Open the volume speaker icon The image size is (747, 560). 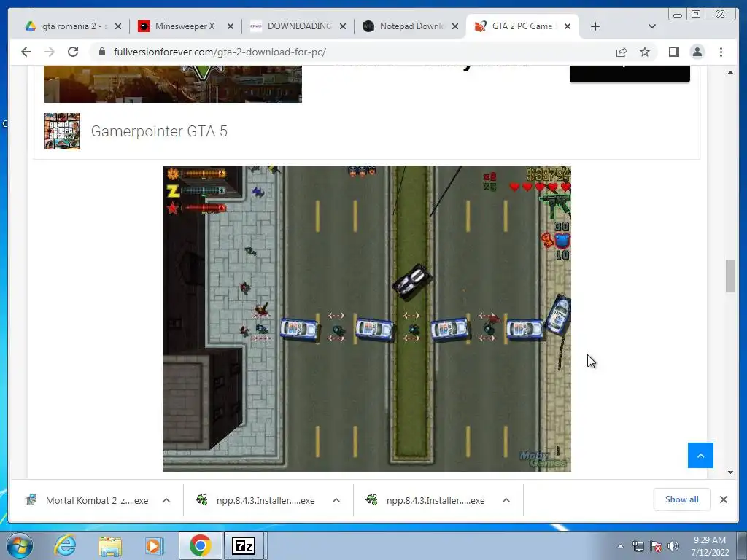[673, 546]
